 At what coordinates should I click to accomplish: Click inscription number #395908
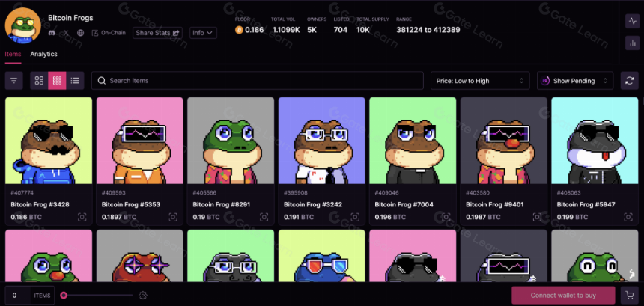296,192
